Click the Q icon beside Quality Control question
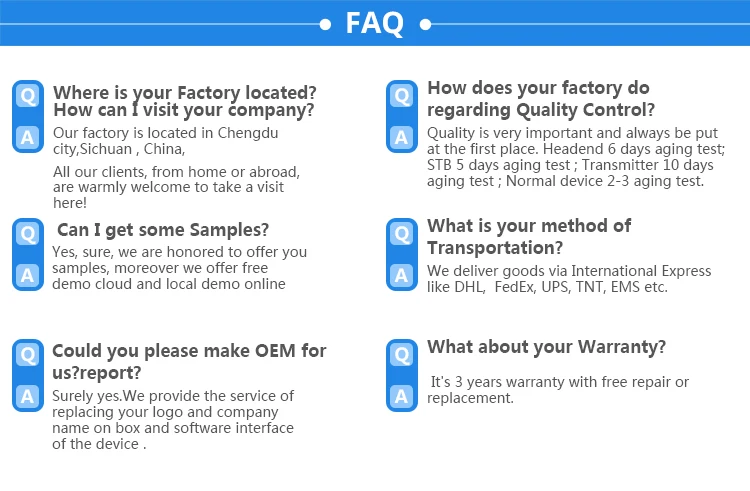 point(401,97)
